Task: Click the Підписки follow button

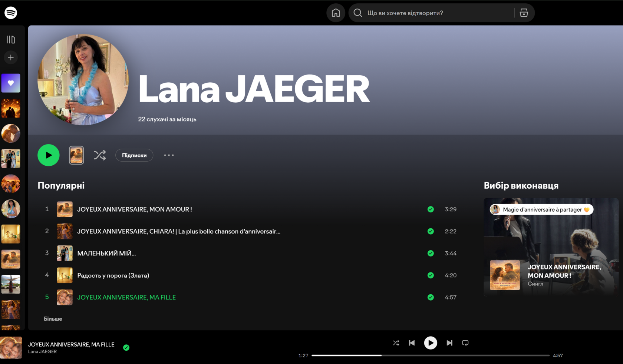Action: (134, 155)
